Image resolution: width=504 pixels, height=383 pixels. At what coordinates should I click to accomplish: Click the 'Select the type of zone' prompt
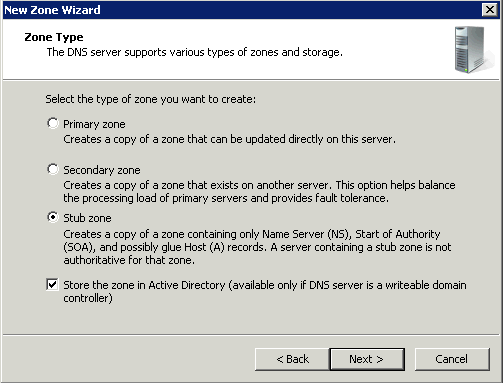(151, 99)
